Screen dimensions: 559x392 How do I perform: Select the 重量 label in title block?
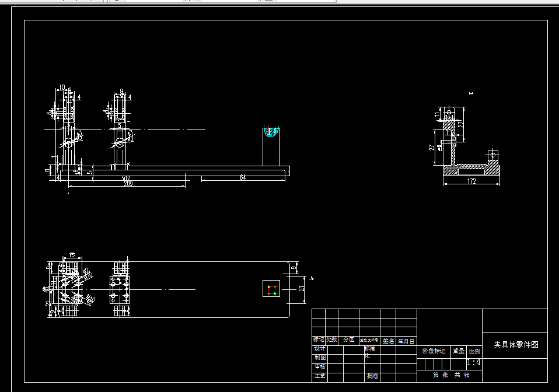coord(459,351)
